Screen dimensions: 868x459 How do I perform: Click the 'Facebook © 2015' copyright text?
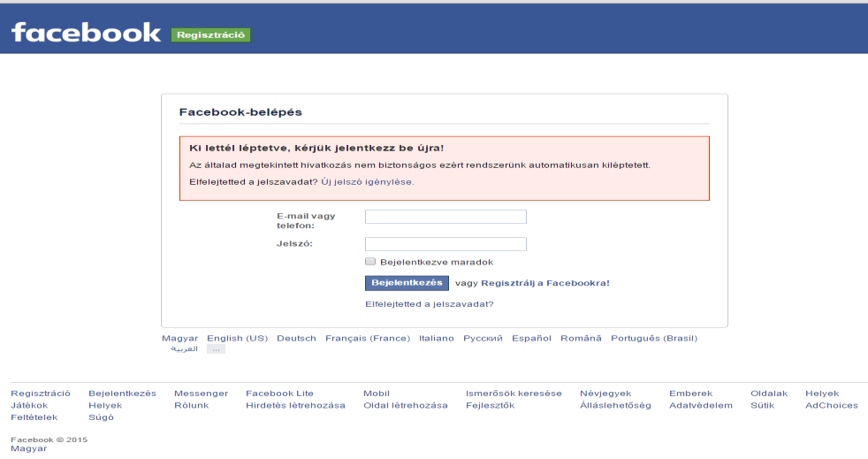click(x=49, y=440)
